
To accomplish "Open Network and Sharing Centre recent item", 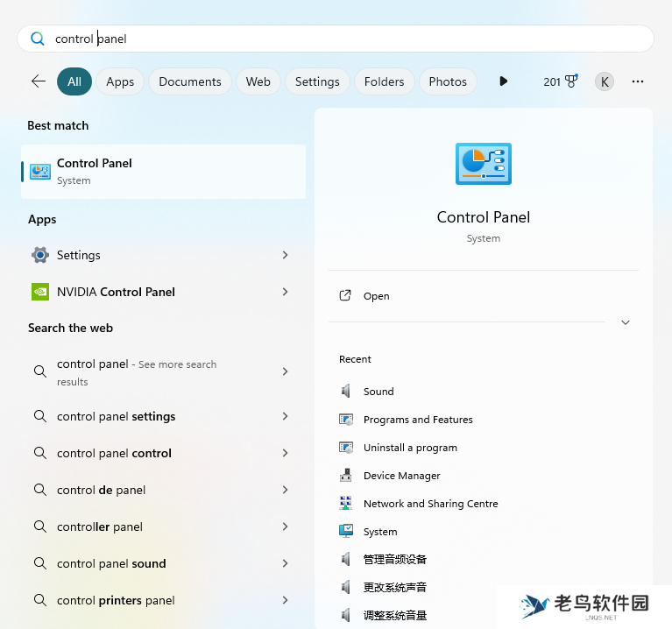I will click(x=430, y=504).
